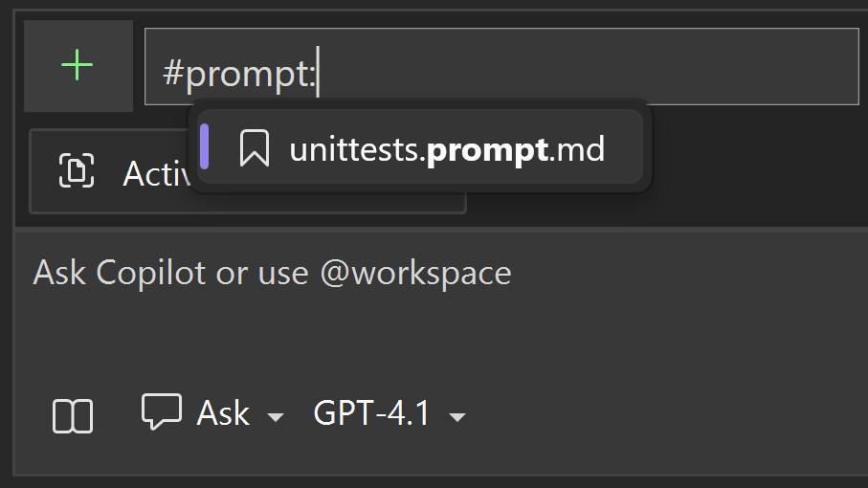Click the '#prompt:' text in the search box
868x488 pixels.
point(238,74)
